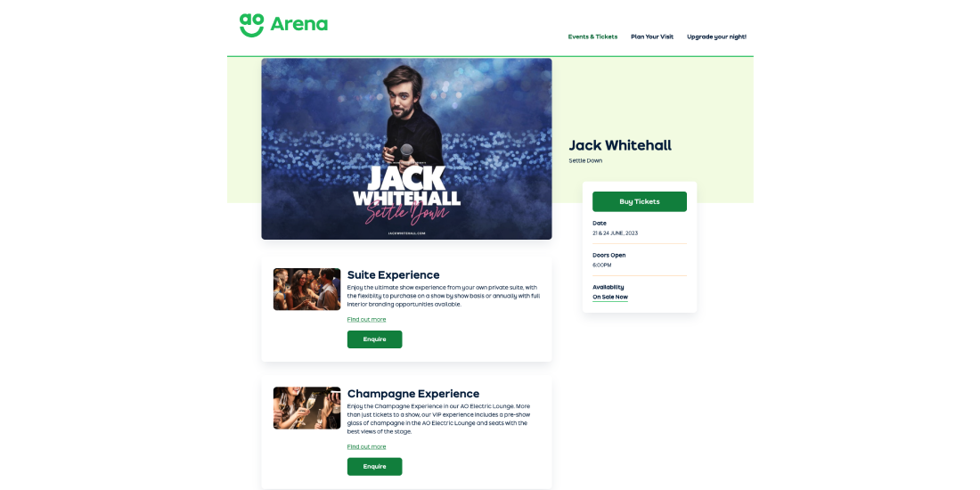Follow Find out more under Suite Experience

(x=366, y=319)
